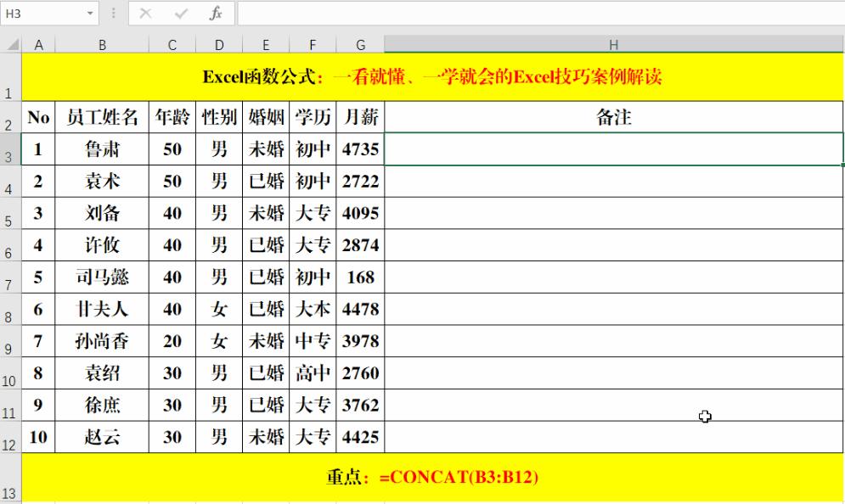The height and width of the screenshot is (504, 845).
Task: Click the Select All triangle above row headers
Action: (10, 44)
